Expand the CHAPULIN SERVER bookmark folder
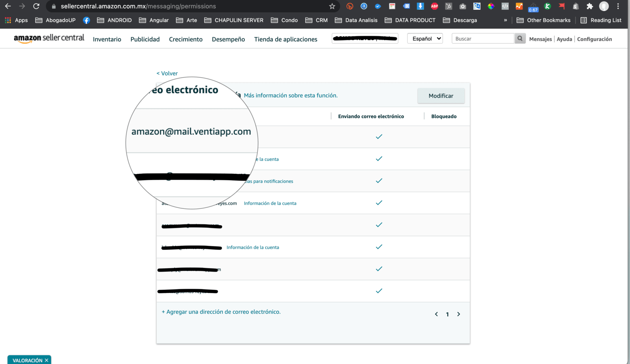 pos(234,20)
